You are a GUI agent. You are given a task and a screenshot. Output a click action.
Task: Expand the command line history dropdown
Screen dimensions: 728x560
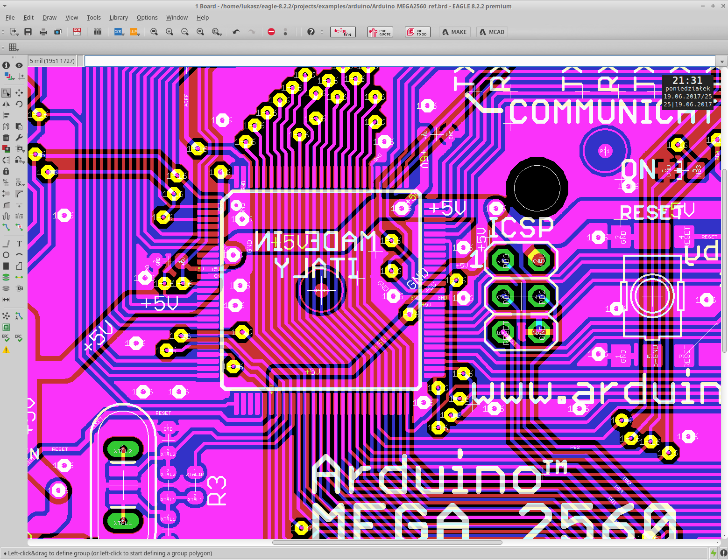point(722,61)
